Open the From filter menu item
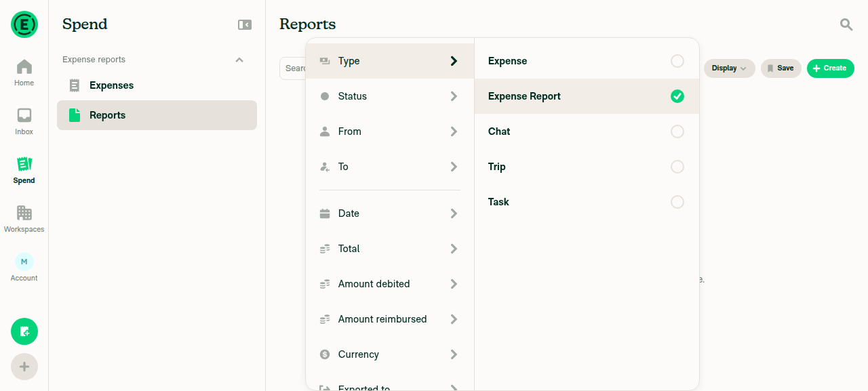The image size is (868, 391). (x=390, y=131)
